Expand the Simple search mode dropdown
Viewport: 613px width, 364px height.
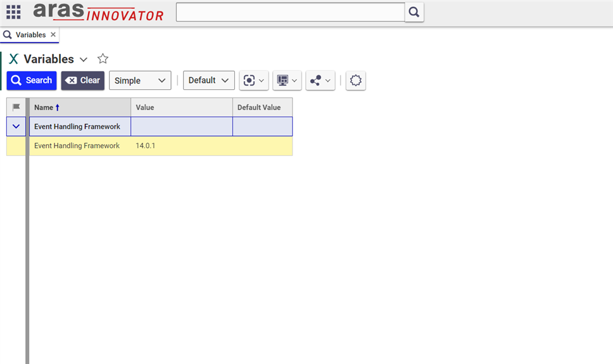[140, 80]
